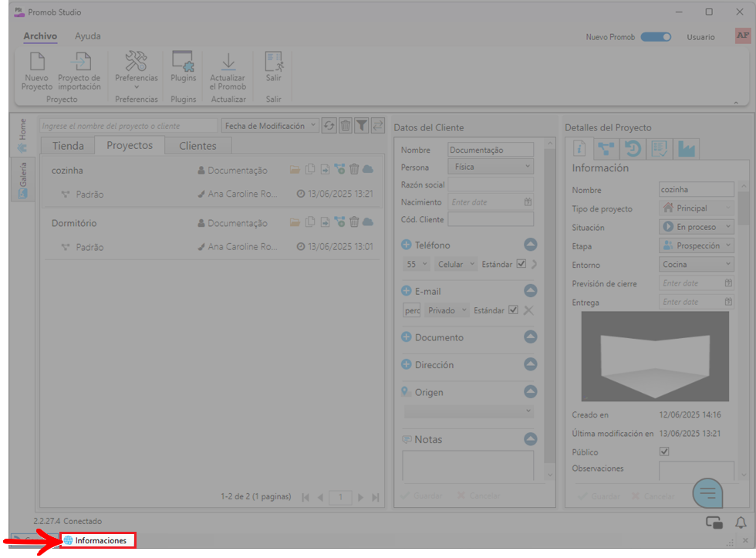756x558 pixels.
Task: Click the Notas text area
Action: point(468,465)
